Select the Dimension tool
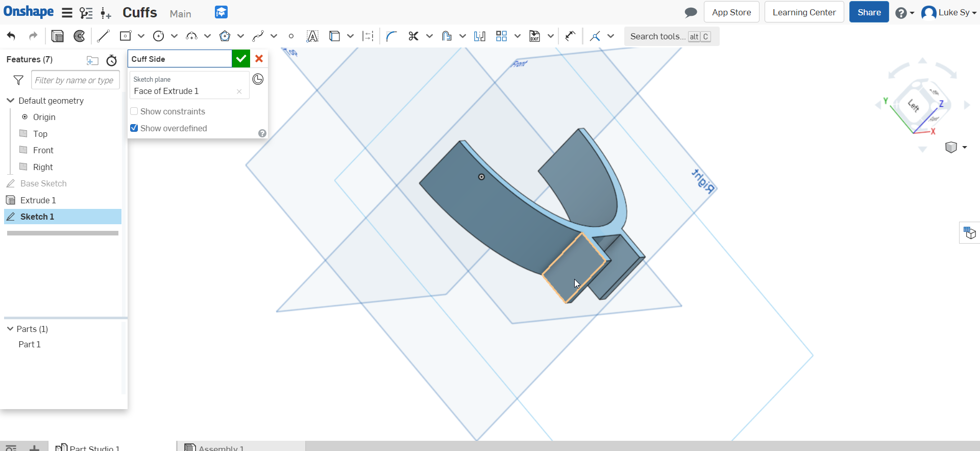980x451 pixels. point(570,36)
